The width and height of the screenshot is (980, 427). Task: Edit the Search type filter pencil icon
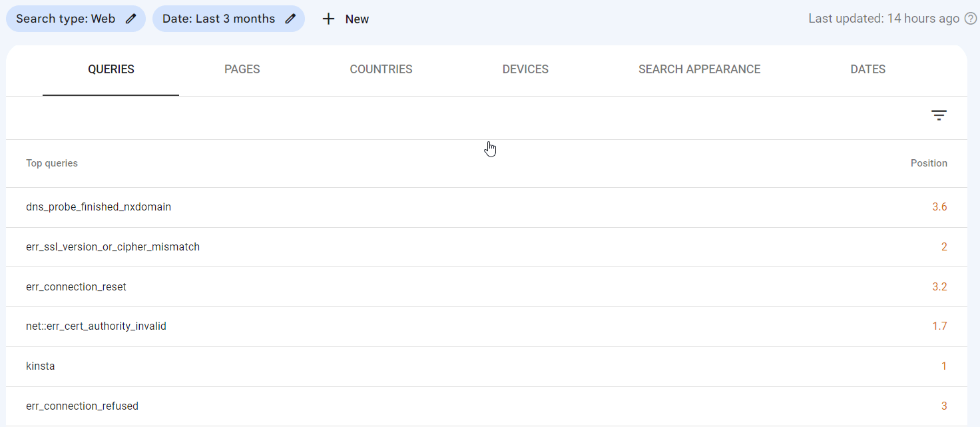[x=130, y=18]
